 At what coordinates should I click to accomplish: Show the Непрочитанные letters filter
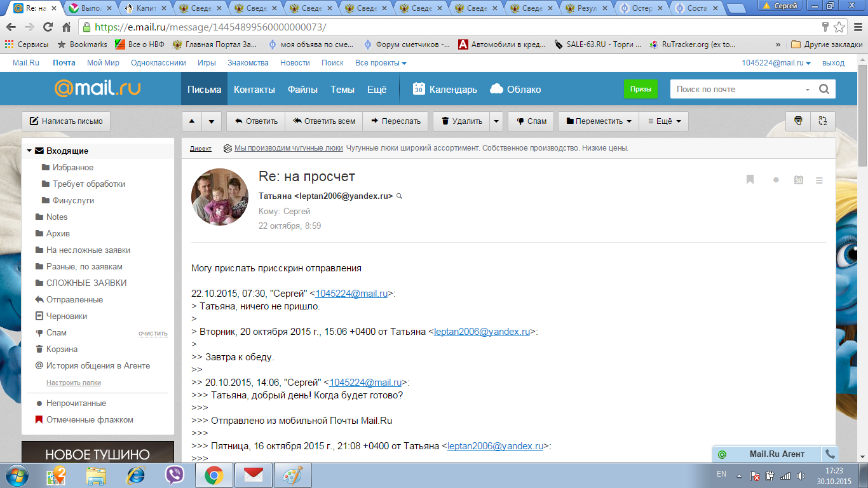point(76,403)
